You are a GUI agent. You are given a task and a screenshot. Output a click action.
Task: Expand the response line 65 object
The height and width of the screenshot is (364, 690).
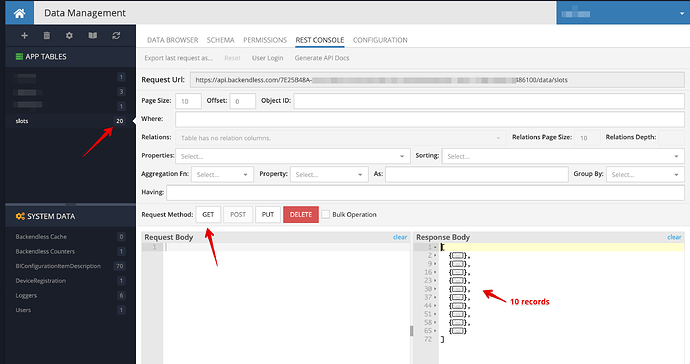click(435, 331)
